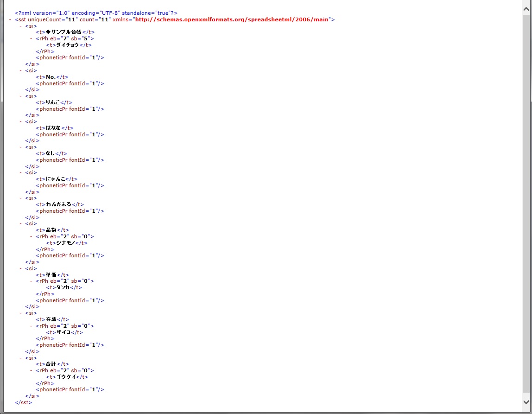Click the phonetic text シナモノ
Viewport: 532px width, 414px height.
click(66, 243)
